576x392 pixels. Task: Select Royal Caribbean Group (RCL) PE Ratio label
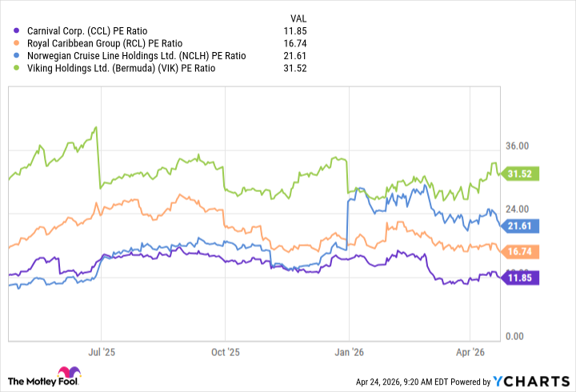tap(103, 43)
